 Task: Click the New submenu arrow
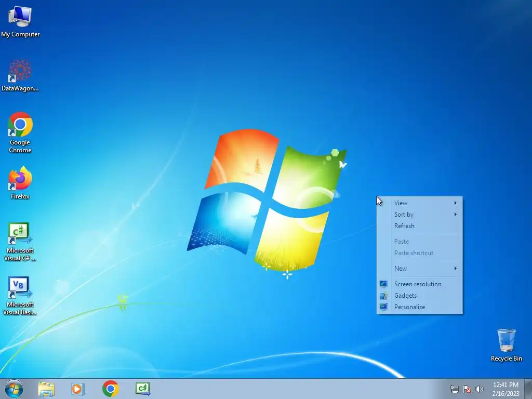tap(456, 269)
